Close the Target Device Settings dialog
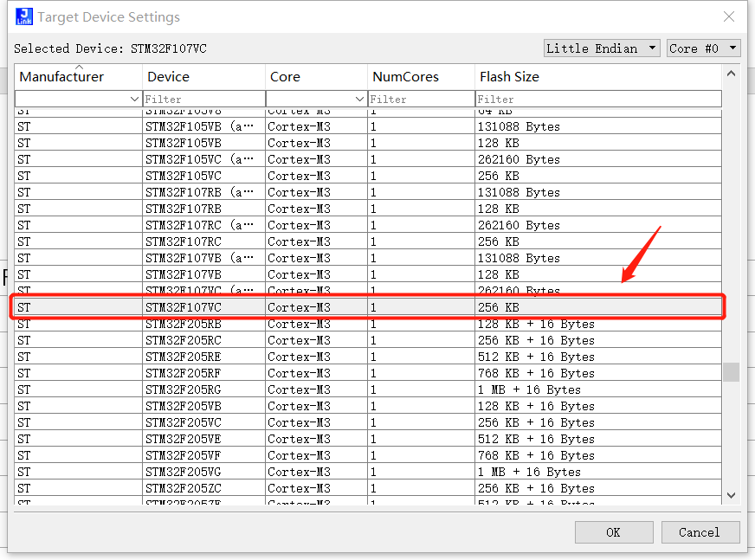Screen dimensions: 755x560 [x=728, y=16]
